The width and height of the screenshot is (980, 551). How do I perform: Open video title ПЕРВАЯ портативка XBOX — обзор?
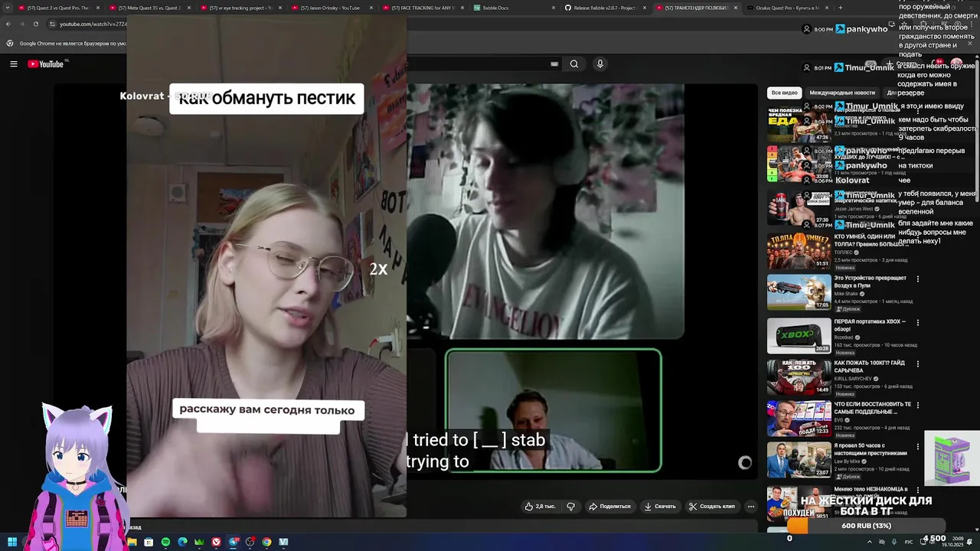[x=870, y=324]
